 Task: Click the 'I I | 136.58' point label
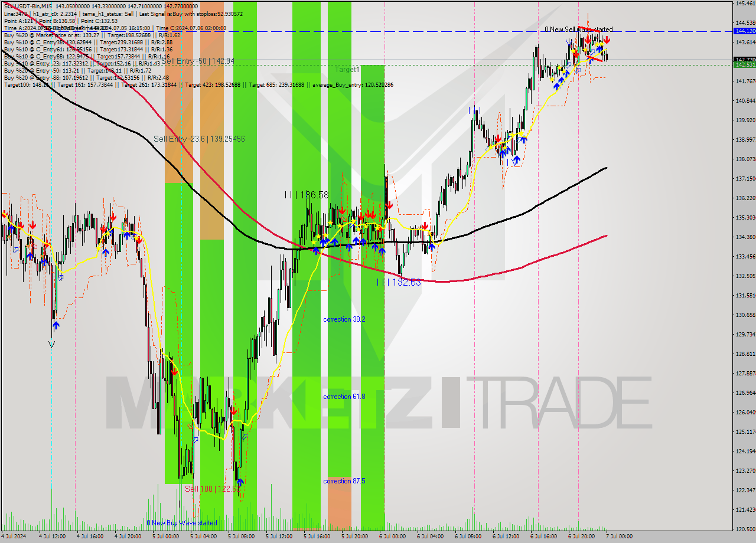306,195
